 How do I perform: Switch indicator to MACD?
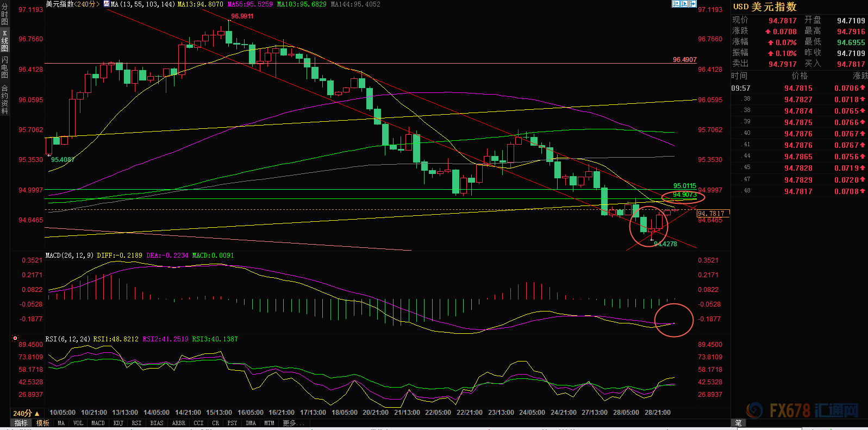(x=98, y=423)
